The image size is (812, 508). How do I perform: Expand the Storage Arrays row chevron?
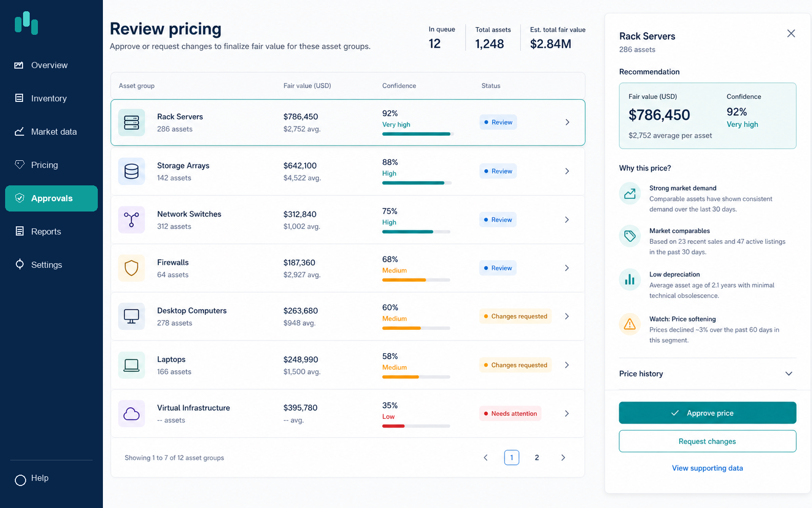click(567, 171)
